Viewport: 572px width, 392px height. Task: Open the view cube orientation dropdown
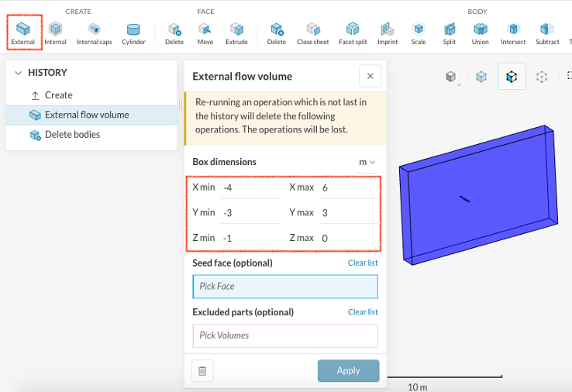[451, 77]
